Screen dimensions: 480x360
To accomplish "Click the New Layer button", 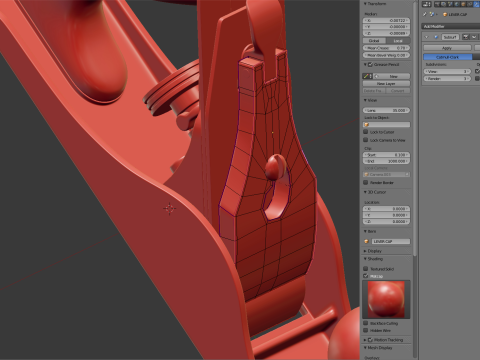I will 386,84.
